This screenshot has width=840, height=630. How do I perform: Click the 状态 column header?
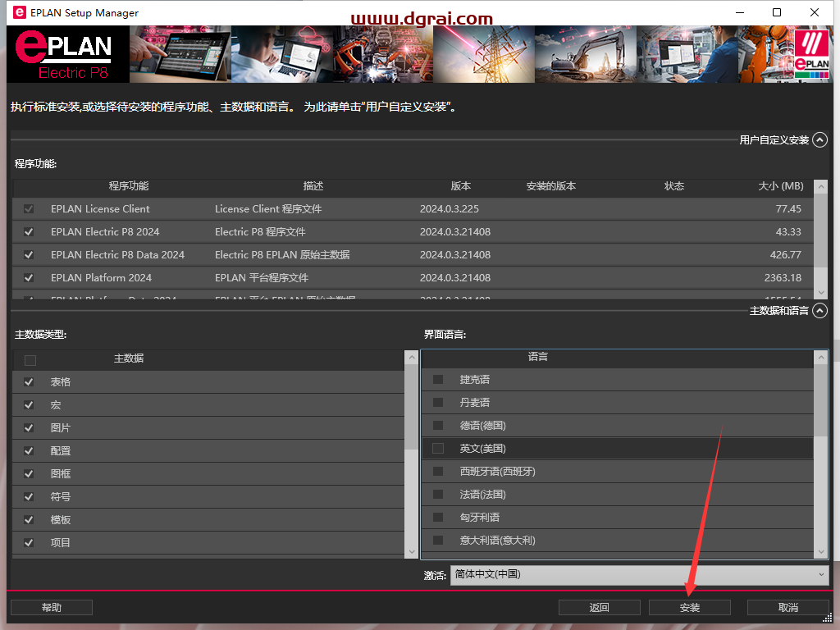pyautogui.click(x=674, y=186)
